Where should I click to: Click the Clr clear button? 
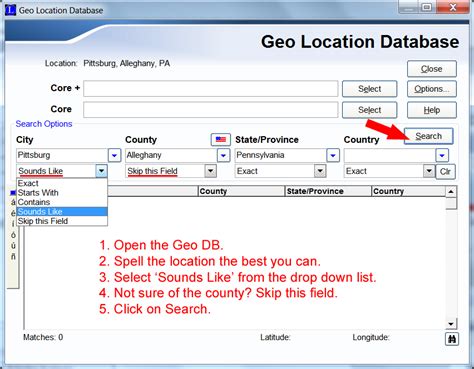pyautogui.click(x=445, y=171)
